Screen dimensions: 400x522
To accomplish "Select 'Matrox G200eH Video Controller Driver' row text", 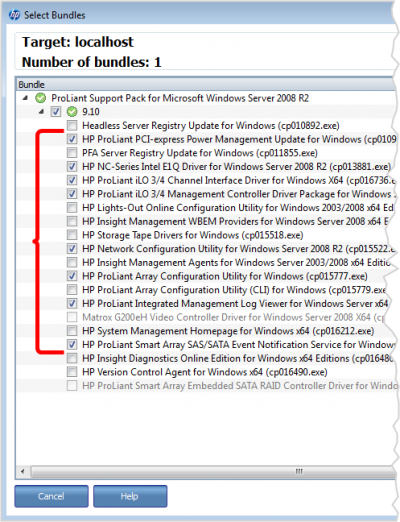I will pyautogui.click(x=233, y=317).
